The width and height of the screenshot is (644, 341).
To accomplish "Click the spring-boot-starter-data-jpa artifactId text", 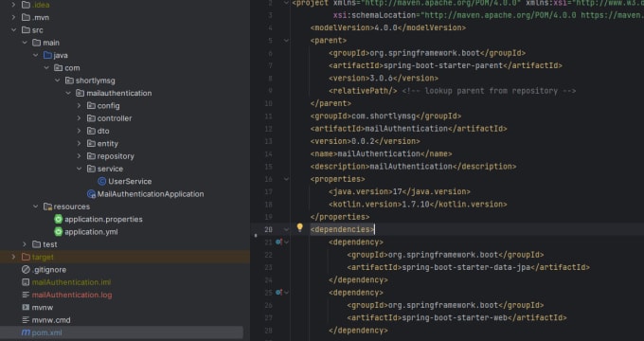I will tap(466, 267).
